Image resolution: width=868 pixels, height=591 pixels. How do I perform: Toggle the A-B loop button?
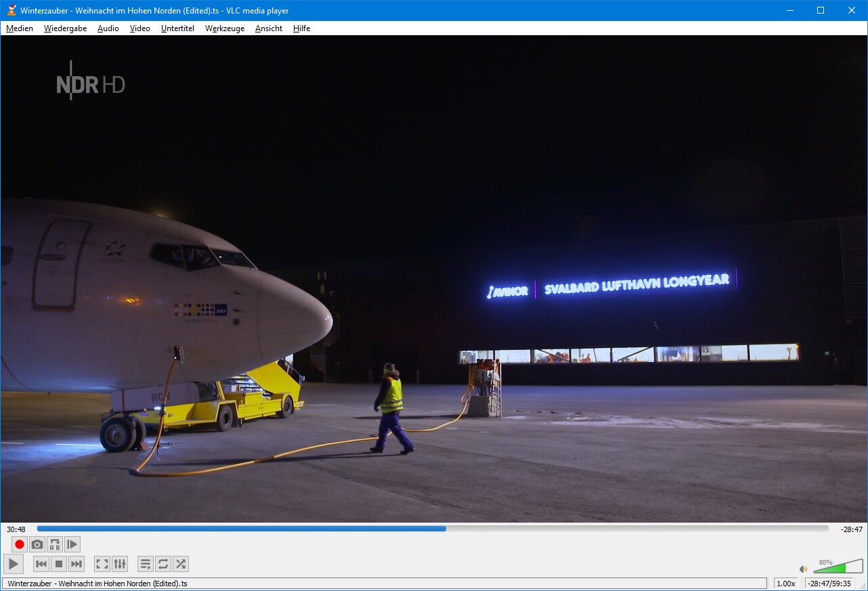(55, 544)
